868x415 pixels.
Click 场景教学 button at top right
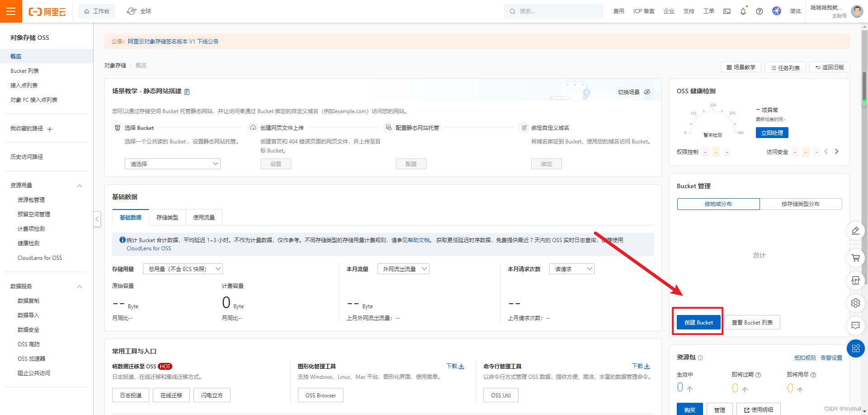(741, 67)
